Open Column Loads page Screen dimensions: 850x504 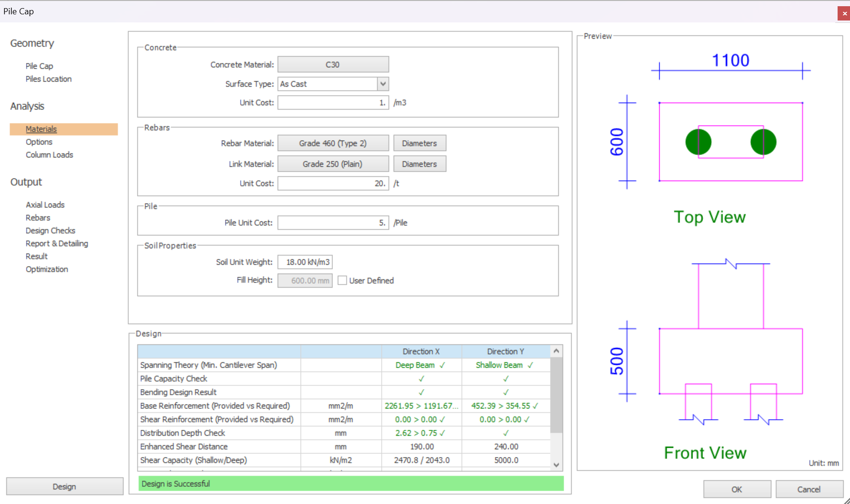pos(49,155)
